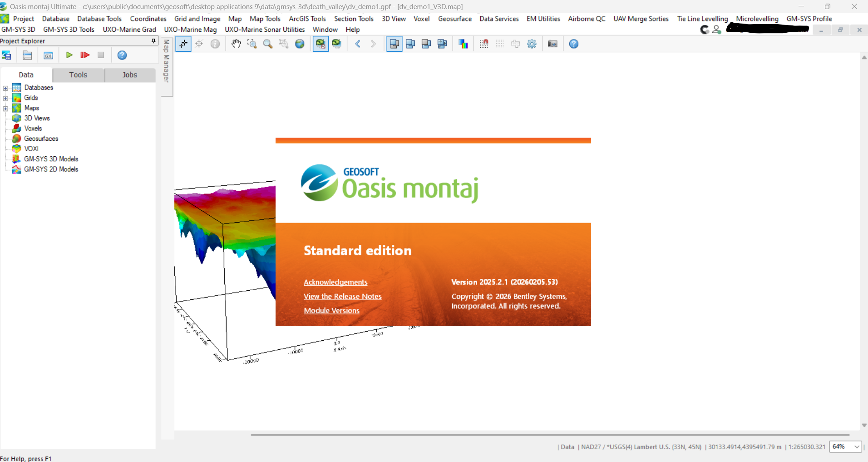Image resolution: width=868 pixels, height=462 pixels.
Task: Expand the Maps tree node
Action: 5,109
